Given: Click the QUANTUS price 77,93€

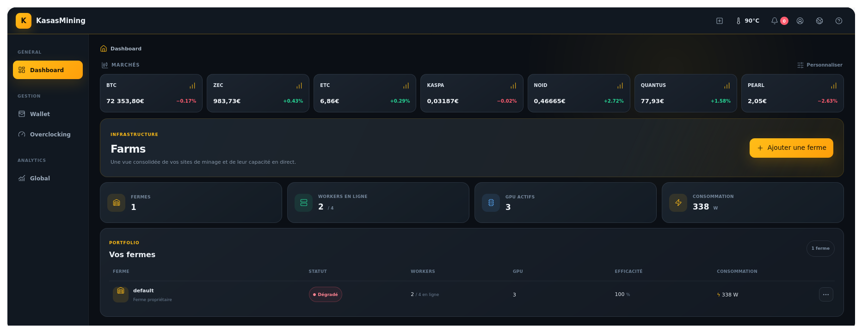Looking at the screenshot, I should [652, 101].
